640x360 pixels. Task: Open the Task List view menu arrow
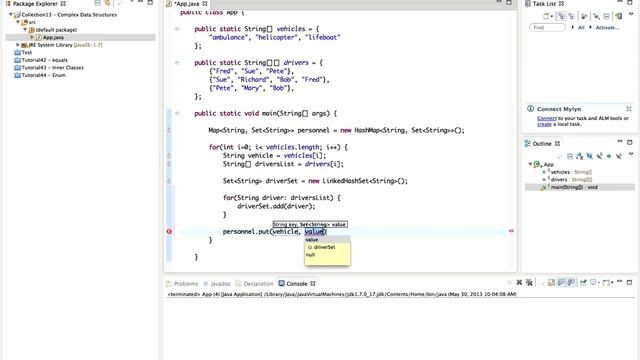click(631, 14)
